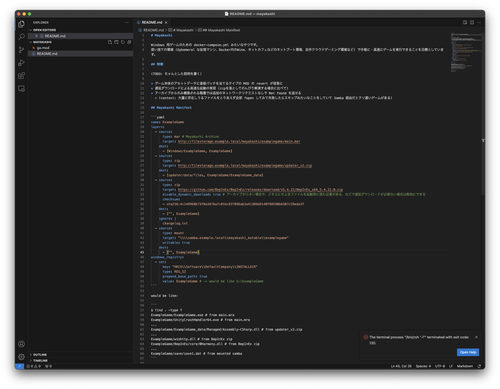Close README.md in Open Editors list
The image size is (500, 389).
pos(36,36)
